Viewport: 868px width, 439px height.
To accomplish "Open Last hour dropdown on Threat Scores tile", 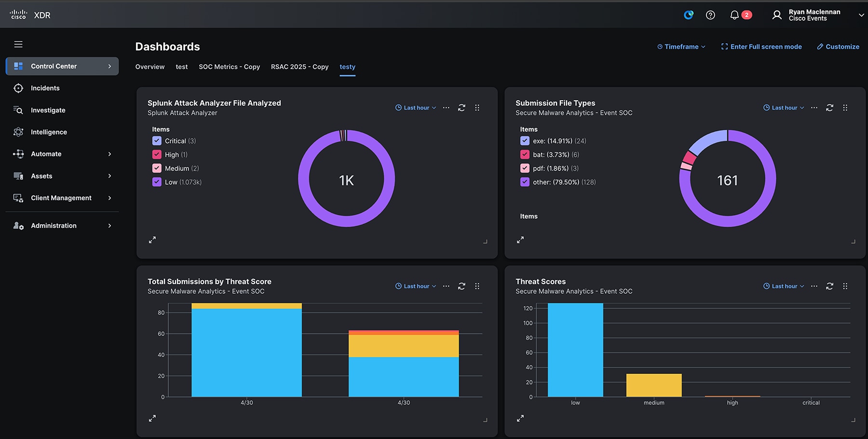I will point(784,286).
